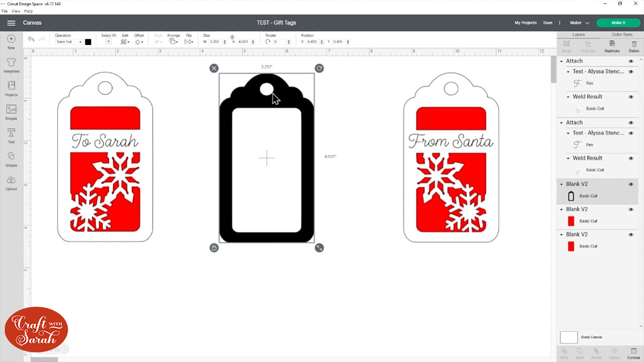Click the Flatten tool
The image size is (644, 362).
pyautogui.click(x=614, y=353)
